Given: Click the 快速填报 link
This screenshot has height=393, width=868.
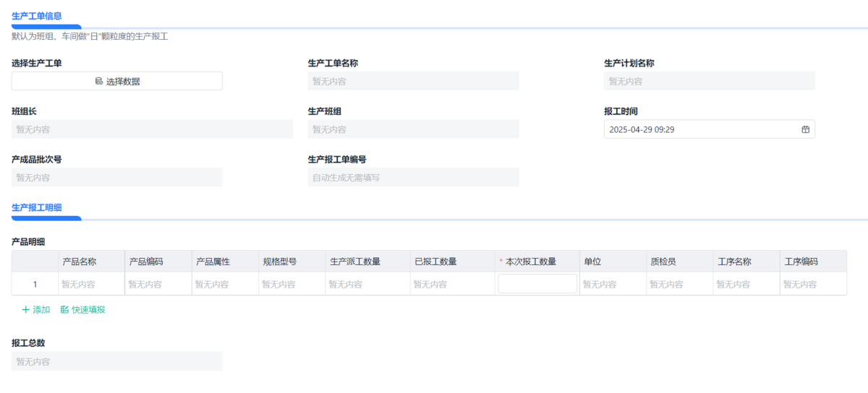Looking at the screenshot, I should point(83,310).
